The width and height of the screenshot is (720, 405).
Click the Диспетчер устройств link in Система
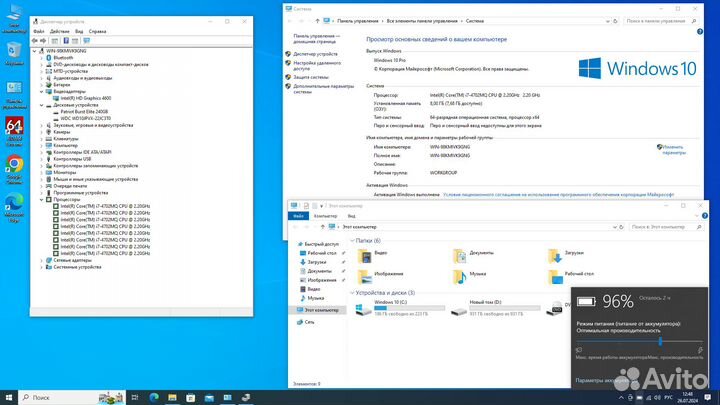(x=315, y=54)
